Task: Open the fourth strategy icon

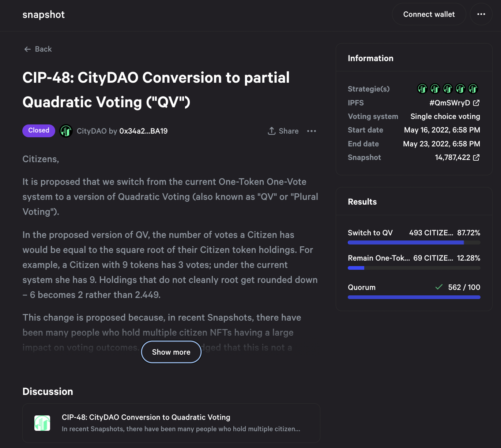Action: tap(460, 89)
